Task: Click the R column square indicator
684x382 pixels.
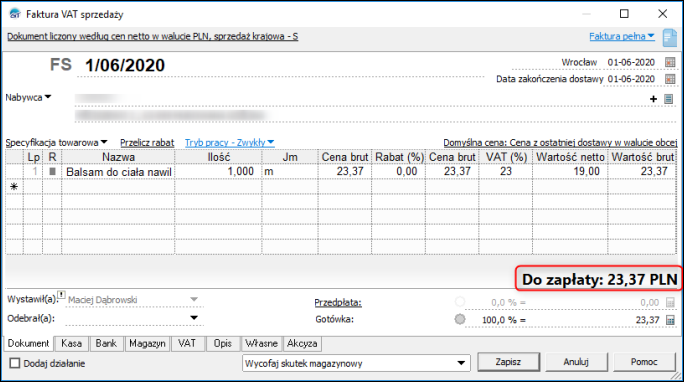Action: tap(52, 171)
